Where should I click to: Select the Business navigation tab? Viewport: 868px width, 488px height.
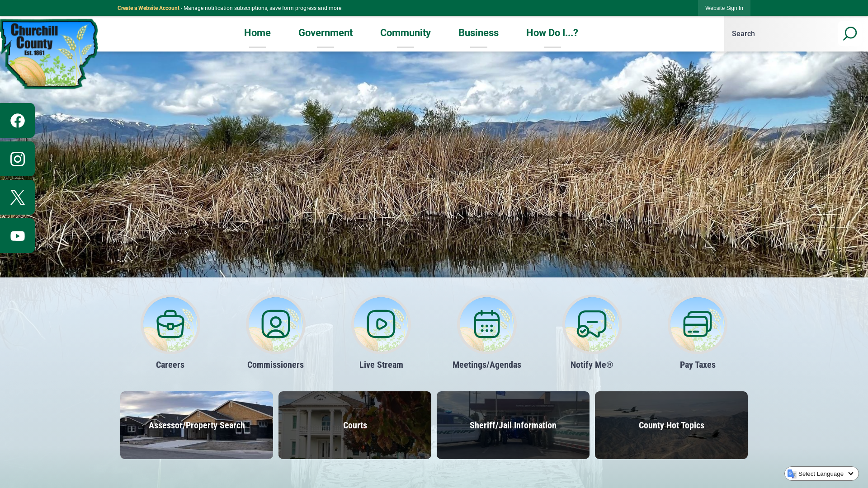[x=478, y=33]
